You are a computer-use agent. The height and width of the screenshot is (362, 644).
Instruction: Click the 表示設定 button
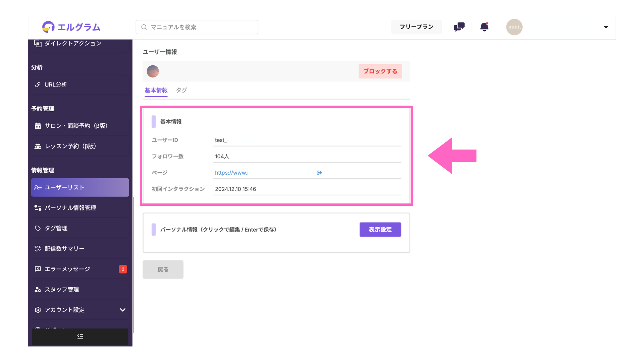click(x=380, y=230)
